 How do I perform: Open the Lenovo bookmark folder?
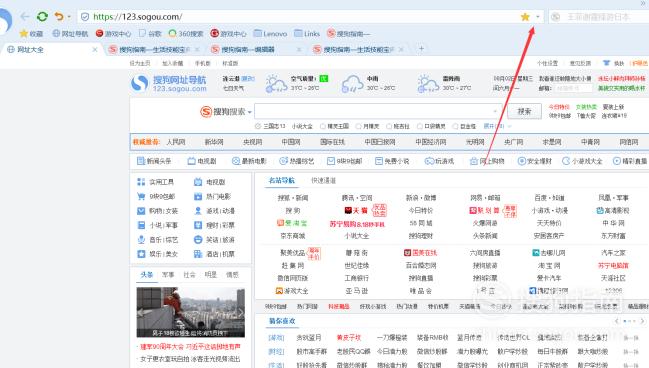(270, 34)
